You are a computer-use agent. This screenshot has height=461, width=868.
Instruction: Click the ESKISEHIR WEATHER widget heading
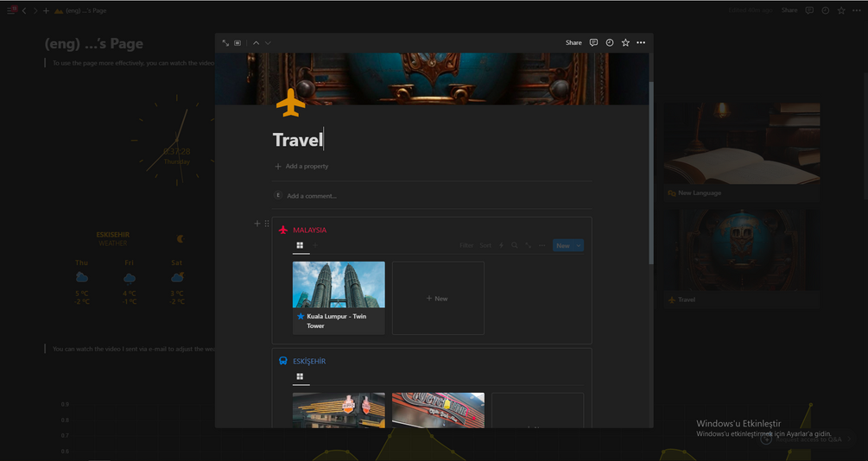coord(113,238)
